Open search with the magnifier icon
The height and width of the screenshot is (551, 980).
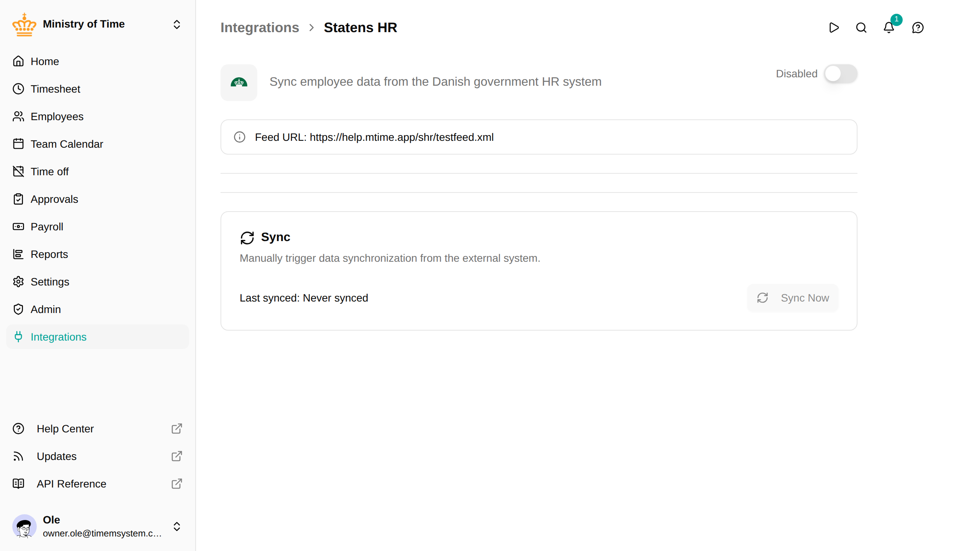pyautogui.click(x=861, y=28)
